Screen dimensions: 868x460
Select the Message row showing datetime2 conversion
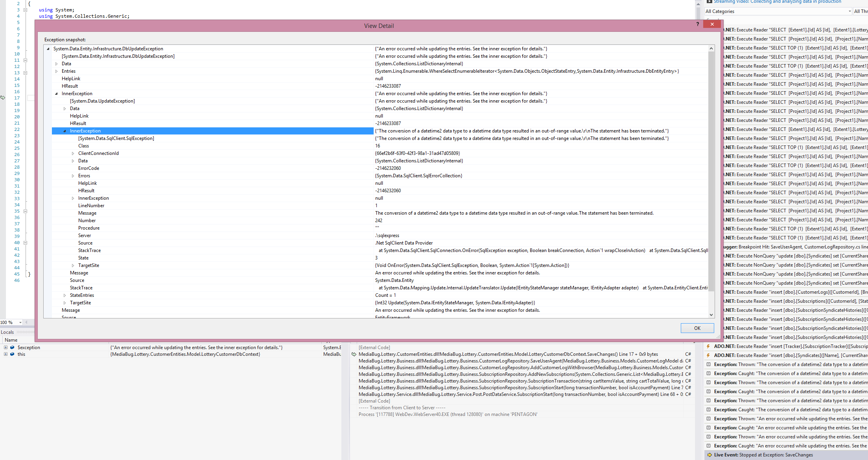(87, 213)
